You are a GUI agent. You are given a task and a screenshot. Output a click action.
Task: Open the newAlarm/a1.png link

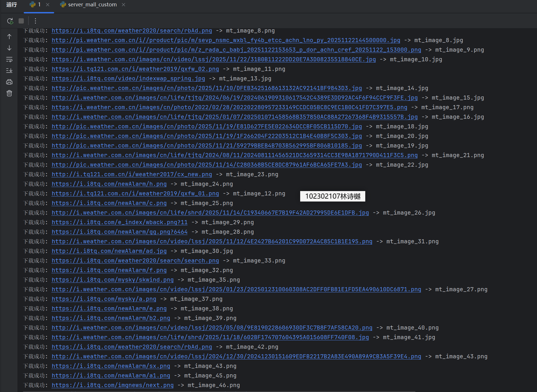tap(111, 376)
